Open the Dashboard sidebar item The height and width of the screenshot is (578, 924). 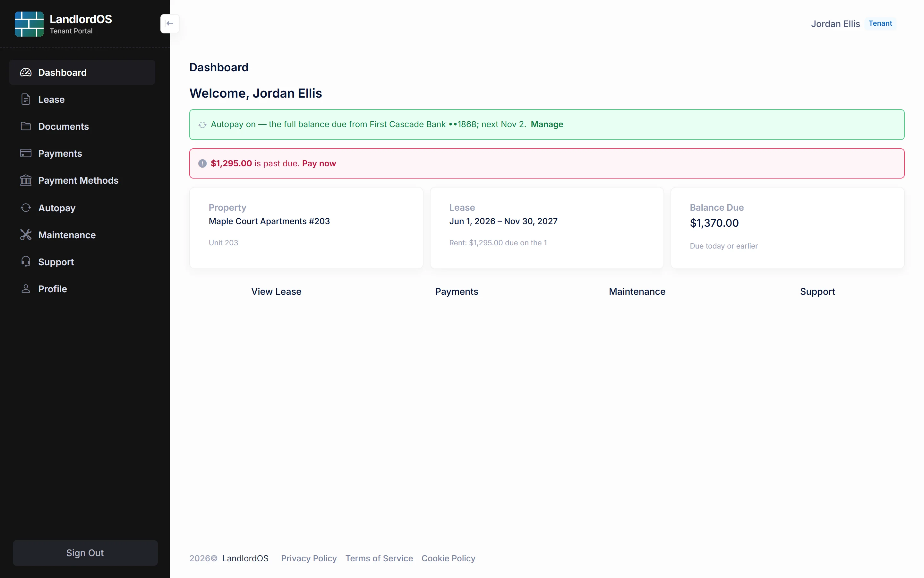point(82,72)
